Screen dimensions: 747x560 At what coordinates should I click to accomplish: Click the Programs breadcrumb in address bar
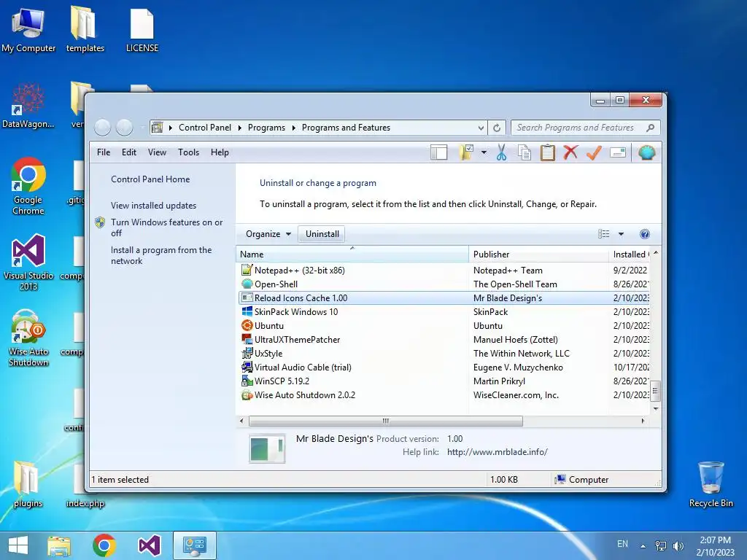coord(266,128)
